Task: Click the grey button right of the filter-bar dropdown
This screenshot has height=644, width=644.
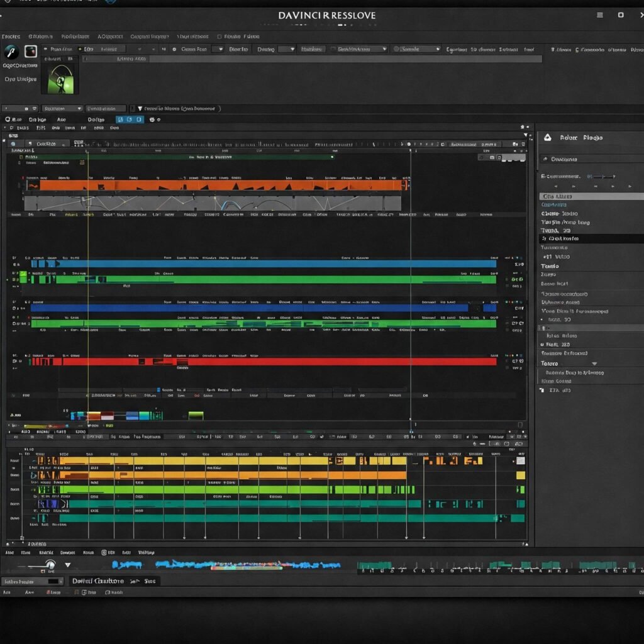Action: 106,108
